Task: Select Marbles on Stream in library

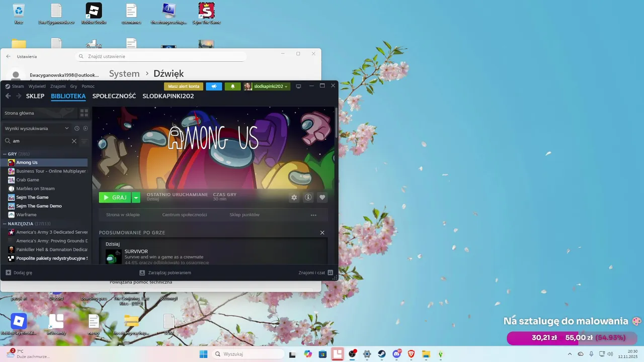Action: pos(45,189)
